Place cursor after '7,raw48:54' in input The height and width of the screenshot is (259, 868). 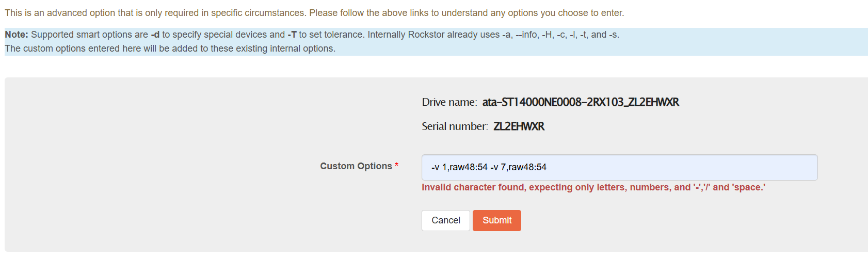(548, 167)
